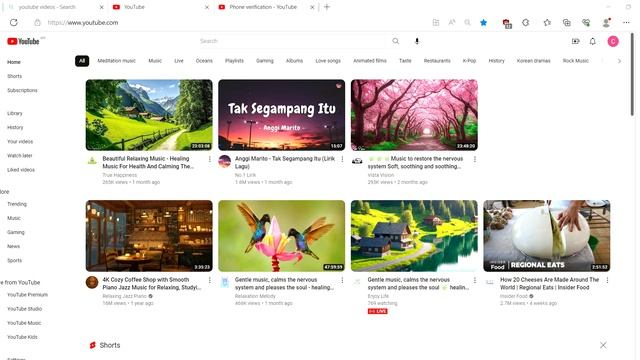Open options for Beautiful Relaxing Music video

click(x=210, y=159)
